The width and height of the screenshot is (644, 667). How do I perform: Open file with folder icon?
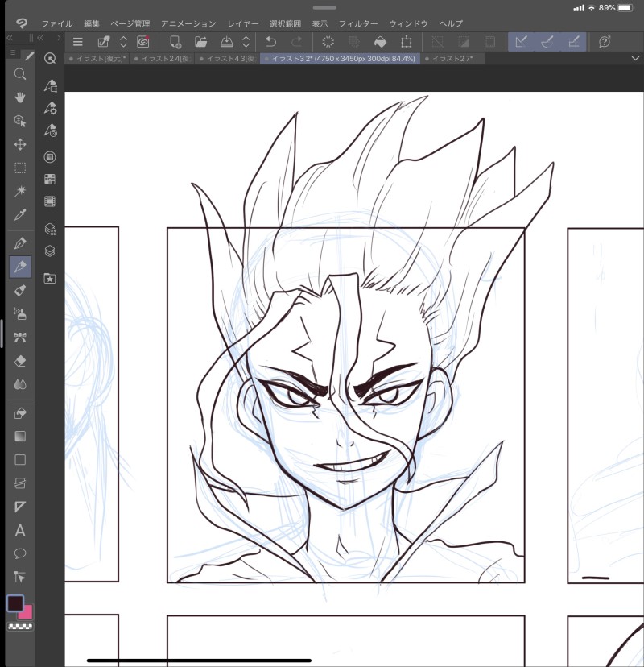(x=200, y=42)
